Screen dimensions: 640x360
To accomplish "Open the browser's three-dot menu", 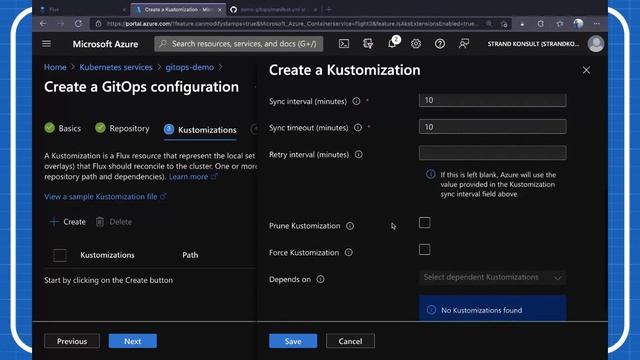I will [596, 24].
